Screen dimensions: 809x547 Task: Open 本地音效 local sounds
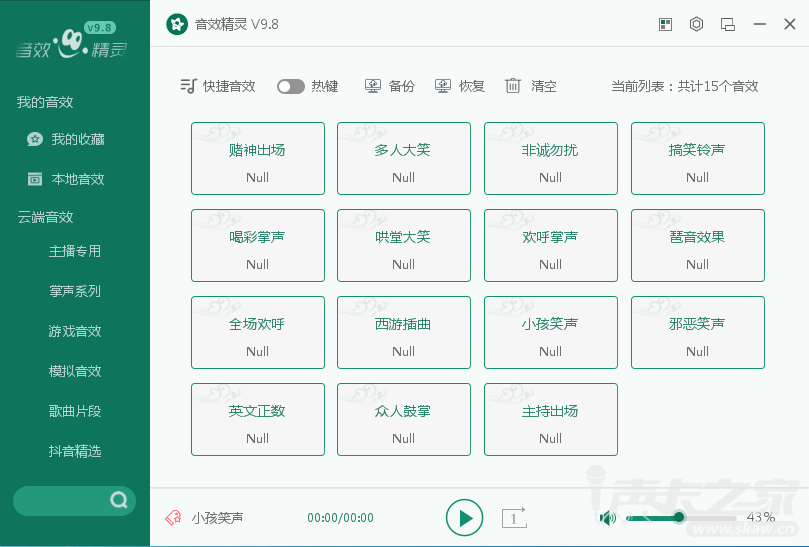coord(66,179)
